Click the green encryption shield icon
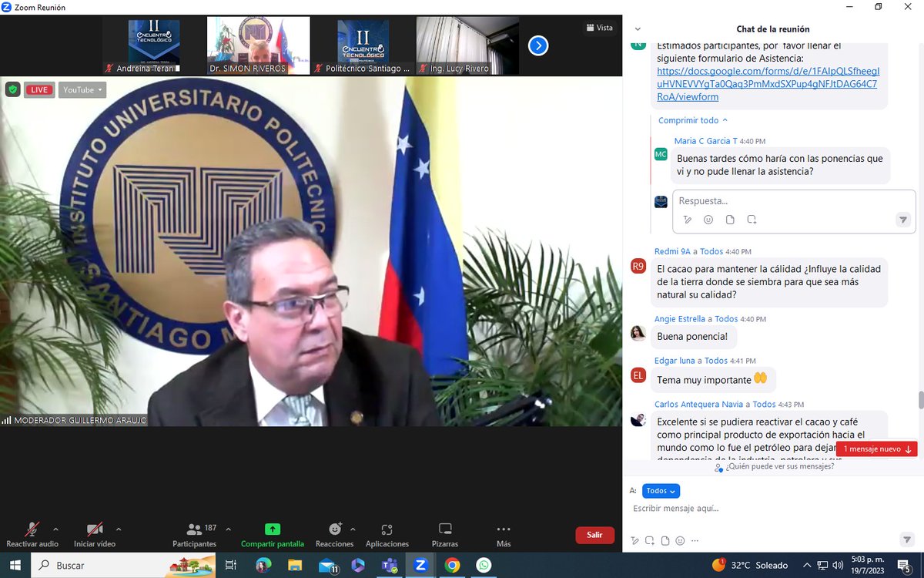Image resolution: width=924 pixels, height=578 pixels. point(12,89)
